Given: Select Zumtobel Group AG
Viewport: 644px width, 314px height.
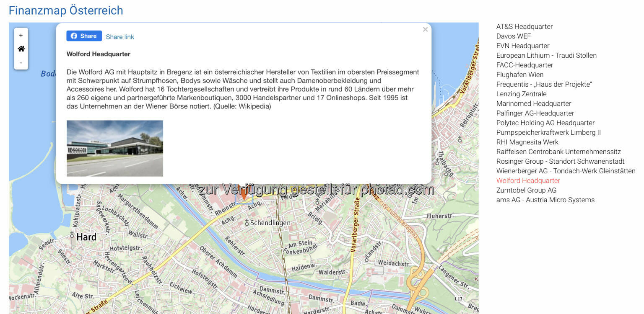Looking at the screenshot, I should click(x=526, y=190).
